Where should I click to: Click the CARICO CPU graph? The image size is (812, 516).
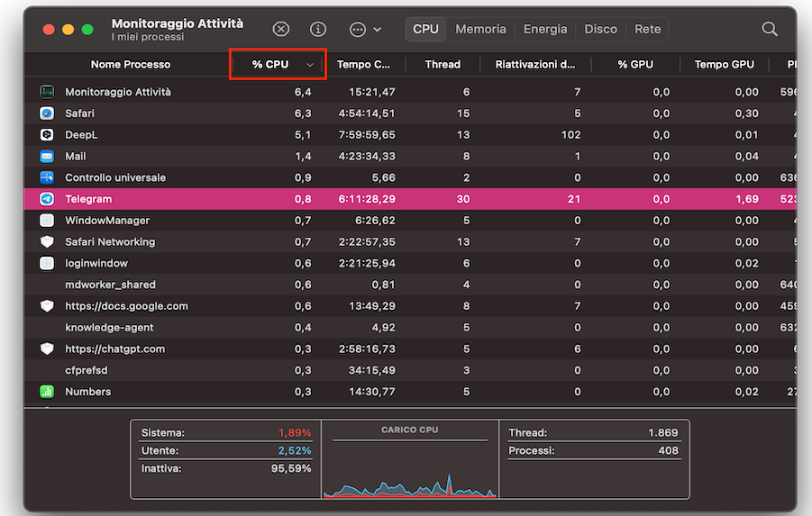point(410,484)
